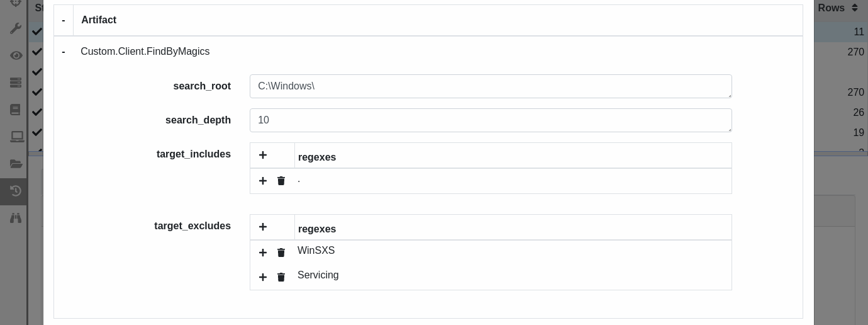The image size is (868, 325).
Task: Click the plus in target_includes header
Action: coord(263,155)
